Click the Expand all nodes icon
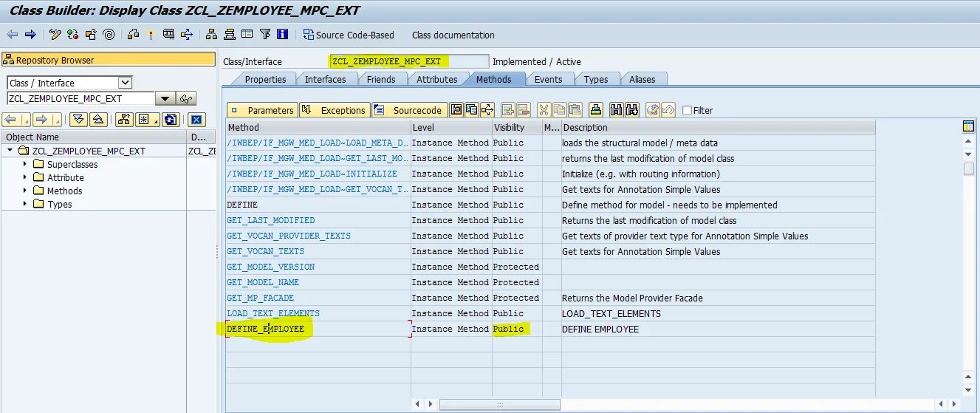Screen dimensions: 980x413 point(78,120)
